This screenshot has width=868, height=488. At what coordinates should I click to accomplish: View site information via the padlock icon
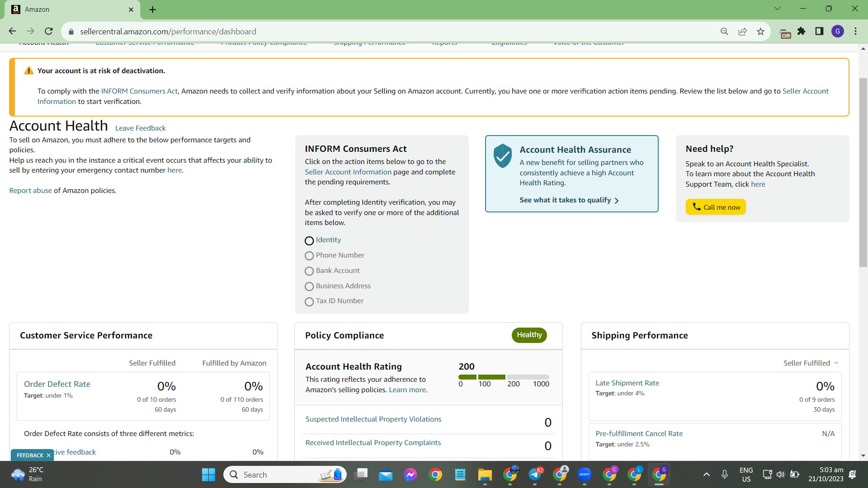coord(71,32)
